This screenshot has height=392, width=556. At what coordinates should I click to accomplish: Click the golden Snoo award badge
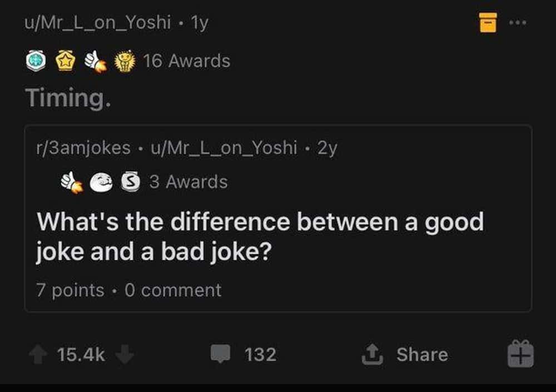point(125,61)
